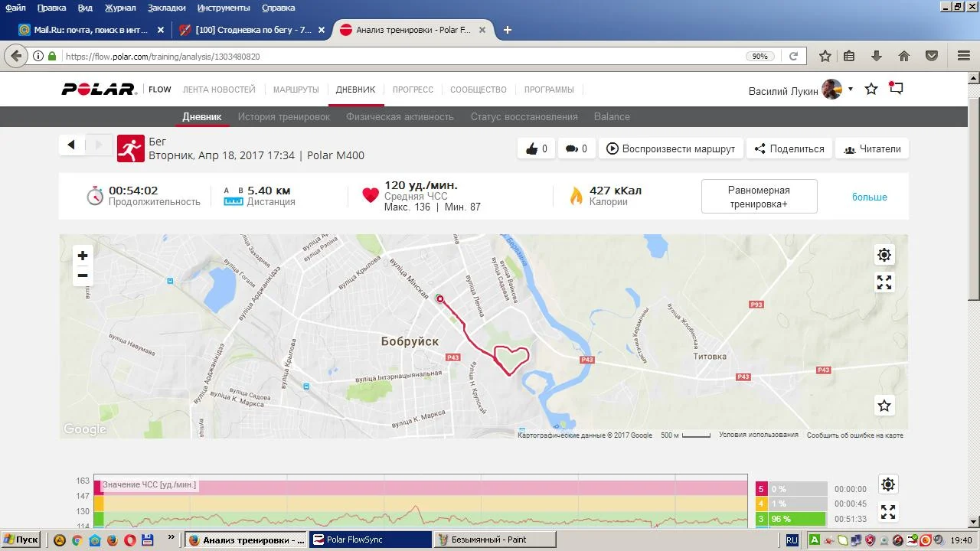The width and height of the screenshot is (980, 551).
Task: Switch to Безымянный - Paint taskbar window
Action: (496, 540)
